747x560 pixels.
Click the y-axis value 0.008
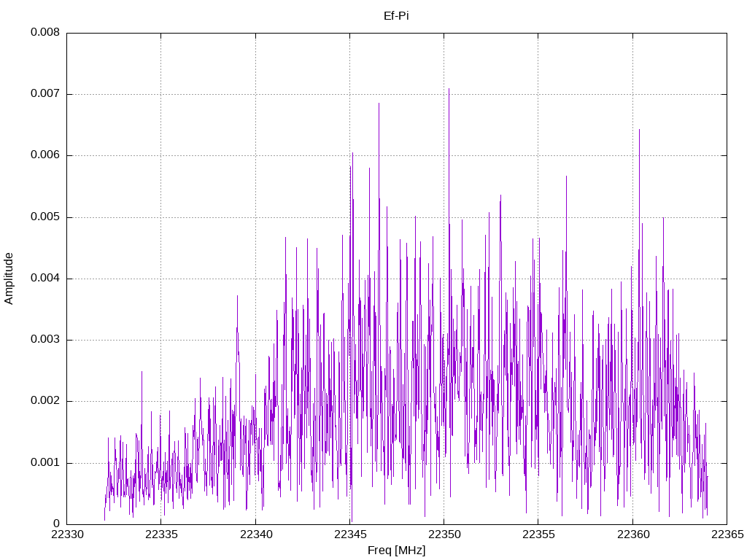45,32
